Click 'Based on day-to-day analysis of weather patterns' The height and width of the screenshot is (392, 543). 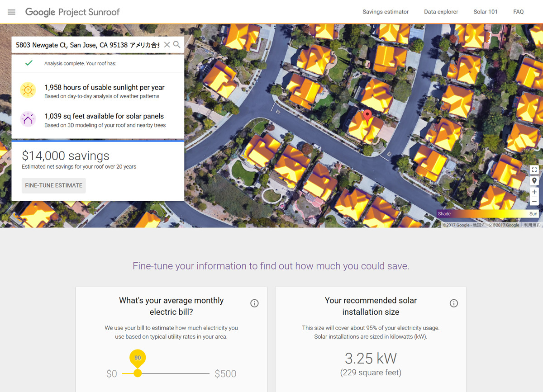pos(102,96)
